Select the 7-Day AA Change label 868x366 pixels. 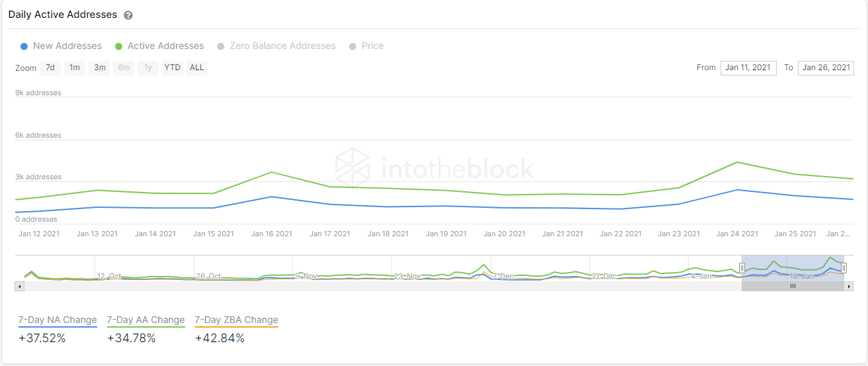(145, 320)
